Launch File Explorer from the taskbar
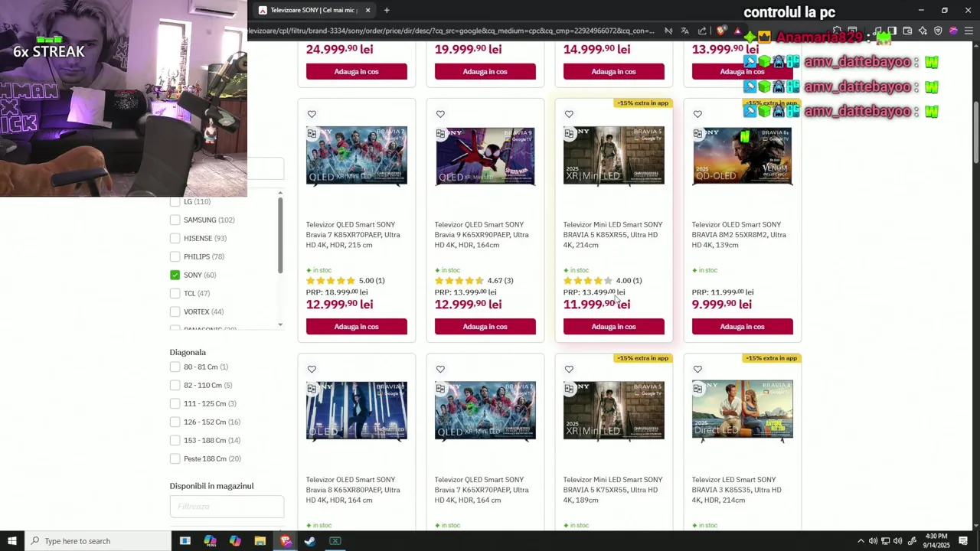The width and height of the screenshot is (980, 551). click(x=260, y=541)
